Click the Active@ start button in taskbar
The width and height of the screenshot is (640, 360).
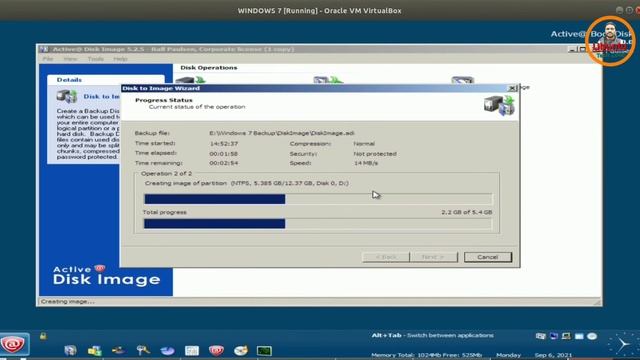(14, 344)
